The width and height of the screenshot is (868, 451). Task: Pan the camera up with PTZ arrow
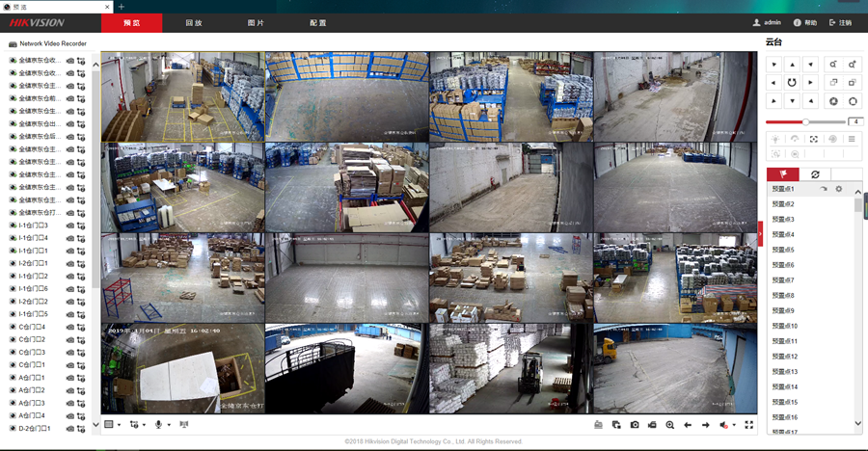click(792, 65)
